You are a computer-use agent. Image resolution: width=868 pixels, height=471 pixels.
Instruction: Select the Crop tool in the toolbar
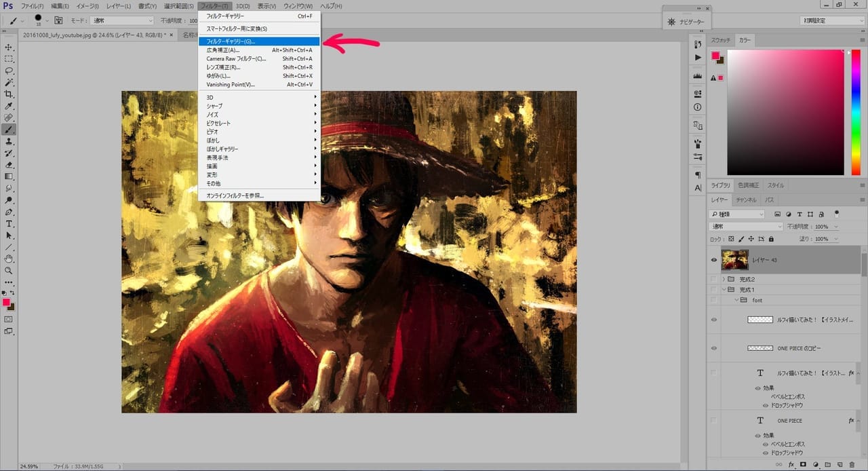tap(9, 94)
